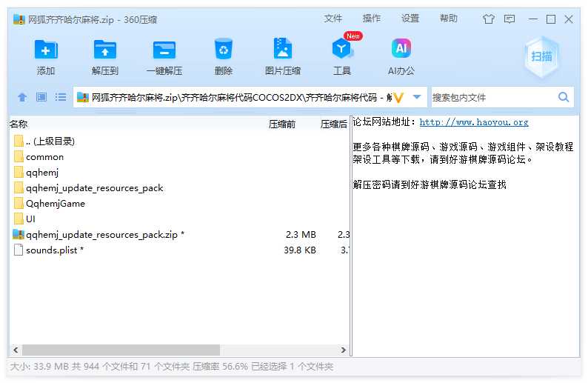Select the UI folder icon

click(19, 219)
